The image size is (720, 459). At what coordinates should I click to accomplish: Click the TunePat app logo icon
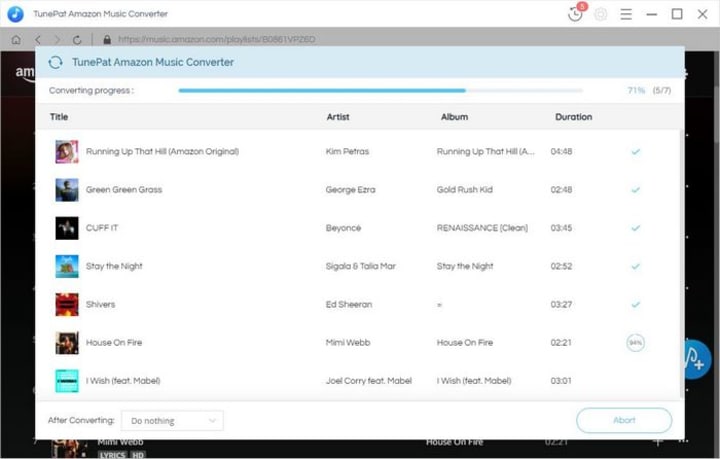15,14
